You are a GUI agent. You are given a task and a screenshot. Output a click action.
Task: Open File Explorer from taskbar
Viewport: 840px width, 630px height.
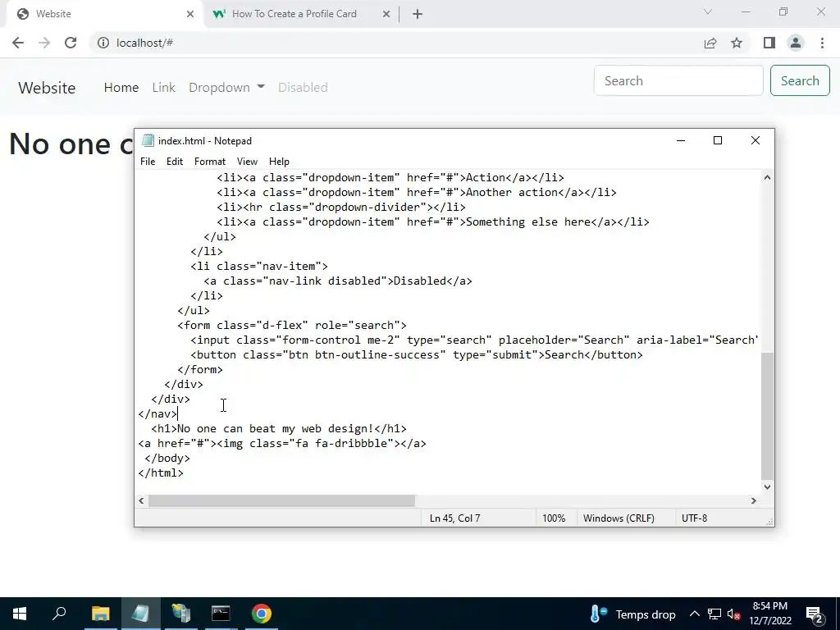pos(100,614)
